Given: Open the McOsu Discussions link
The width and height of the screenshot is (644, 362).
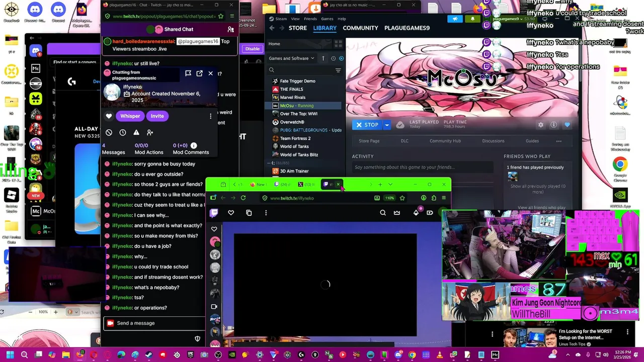Looking at the screenshot, I should point(493,141).
